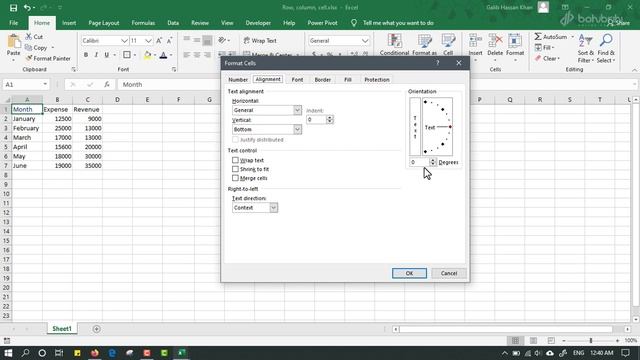Switch to the Fill tab in dialog

(x=348, y=80)
